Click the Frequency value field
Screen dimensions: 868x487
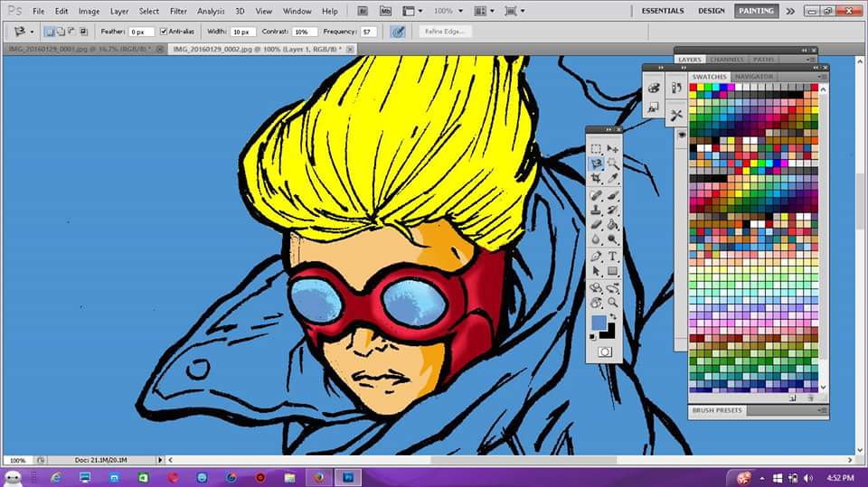[368, 32]
